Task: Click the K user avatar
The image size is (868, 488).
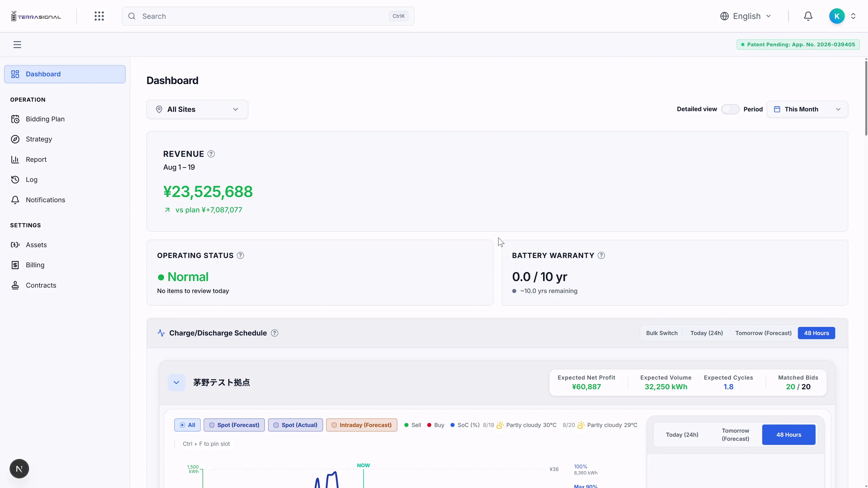Action: [837, 16]
